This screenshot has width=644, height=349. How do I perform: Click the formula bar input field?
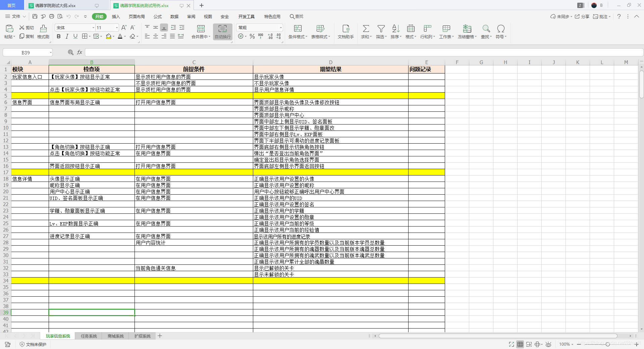pyautogui.click(x=364, y=52)
